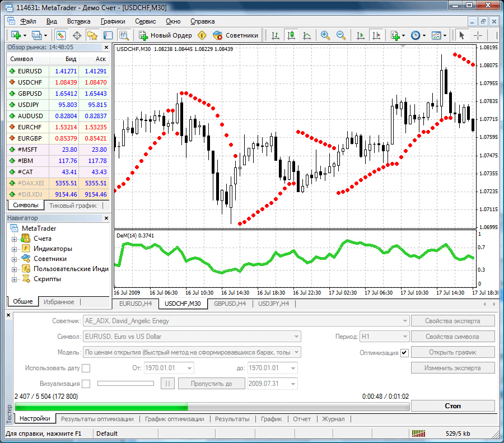Open the Советник dropdown
Viewport: 504px width, 443px height.
click(405, 321)
